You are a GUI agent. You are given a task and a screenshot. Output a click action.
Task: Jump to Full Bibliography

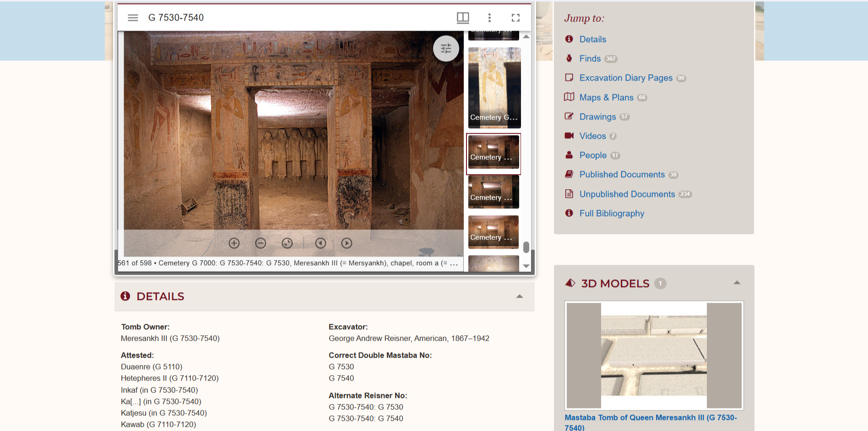[612, 213]
